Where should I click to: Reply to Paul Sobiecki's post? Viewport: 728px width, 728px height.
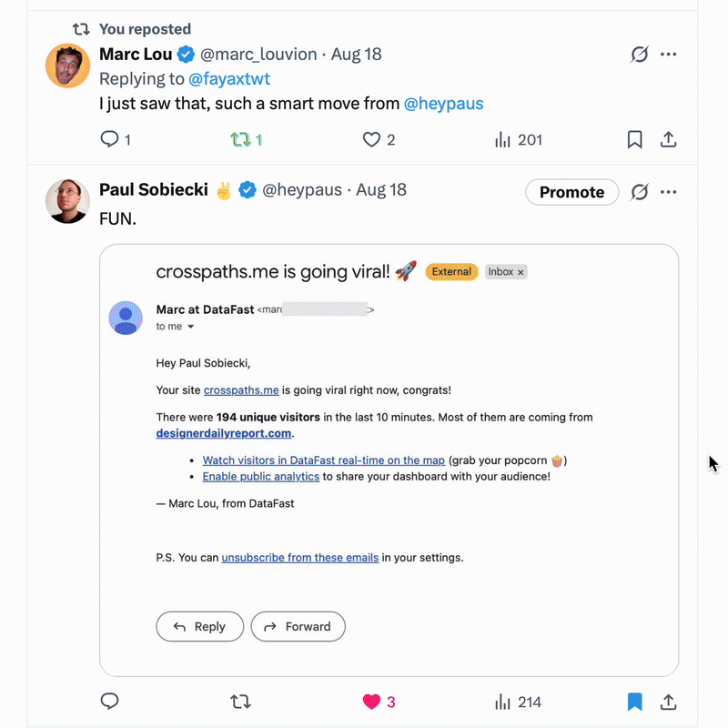point(109,702)
